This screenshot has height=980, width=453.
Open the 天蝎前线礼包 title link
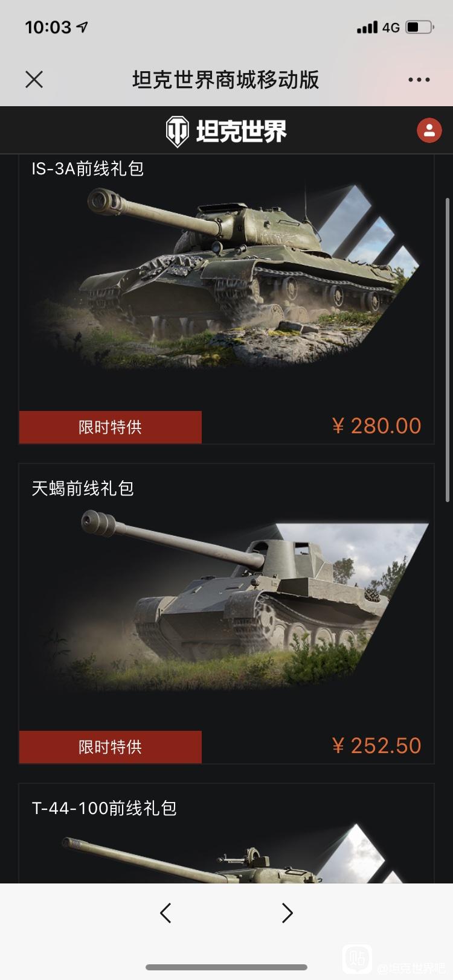click(x=83, y=488)
